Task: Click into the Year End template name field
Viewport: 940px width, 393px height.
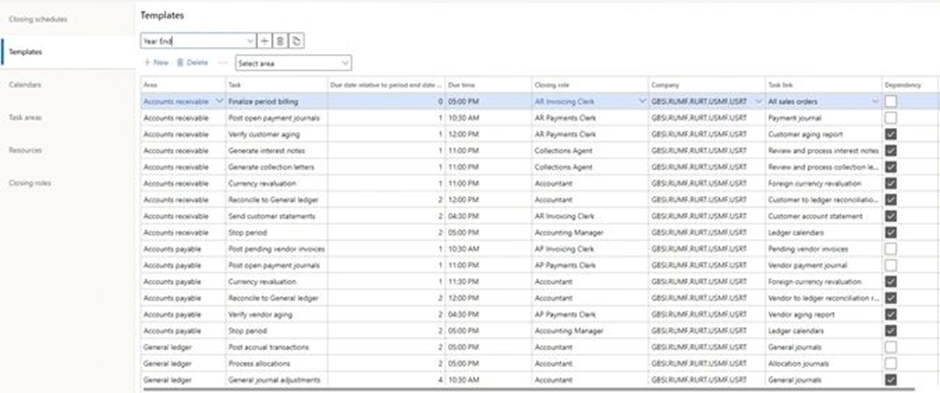Action: tap(193, 41)
